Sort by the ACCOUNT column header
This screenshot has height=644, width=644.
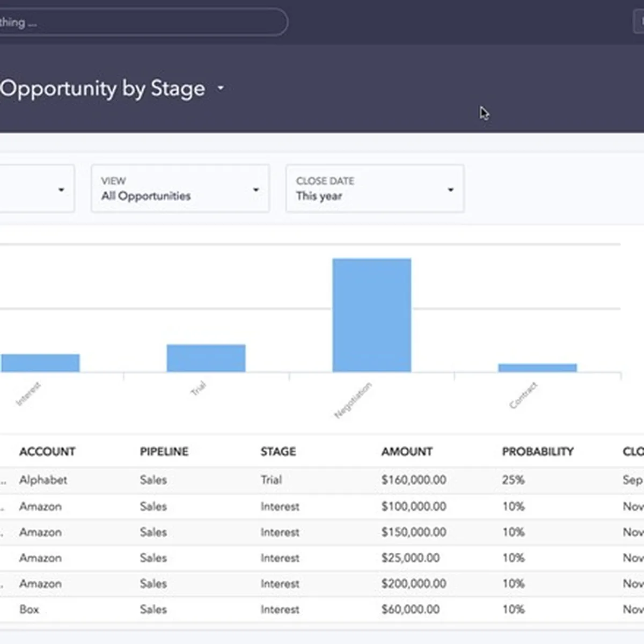[47, 451]
